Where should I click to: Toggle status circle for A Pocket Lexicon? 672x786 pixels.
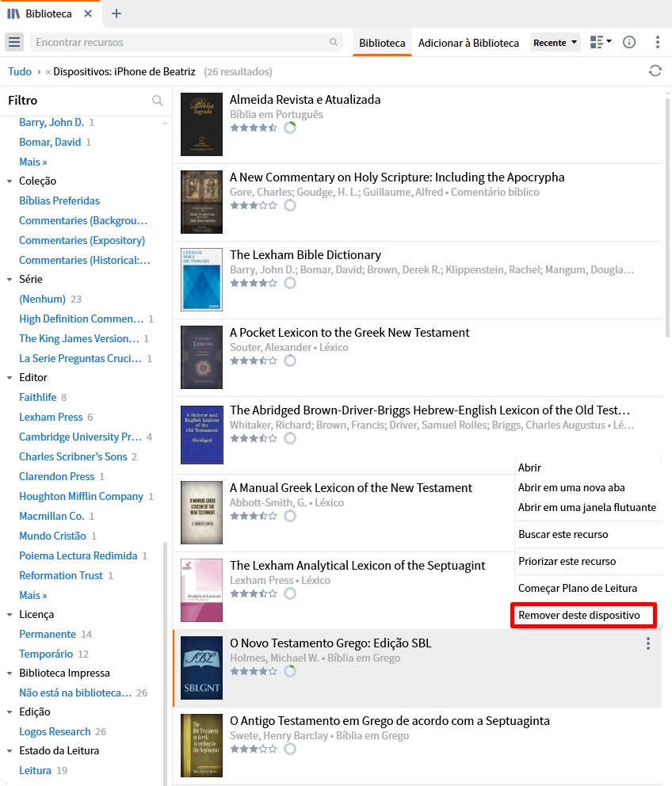click(x=290, y=361)
